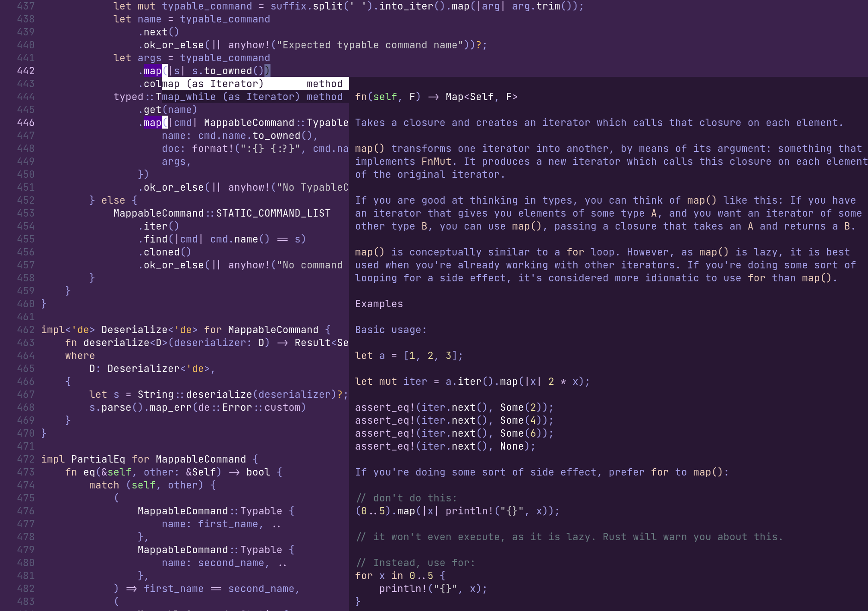Click 'STATIC_COMMAND_LIST' identifier
This screenshot has width=868, height=611.
[x=274, y=213]
